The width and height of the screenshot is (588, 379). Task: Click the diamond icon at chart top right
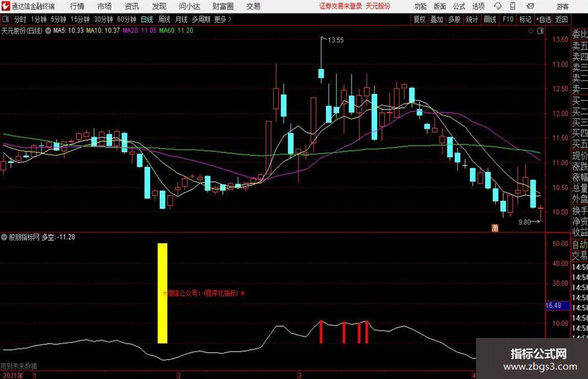(531, 31)
